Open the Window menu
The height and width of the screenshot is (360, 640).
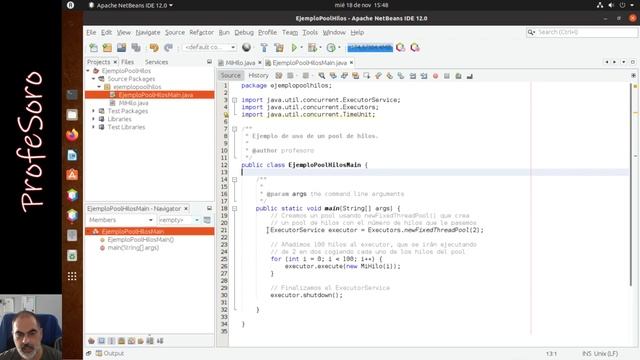click(334, 32)
